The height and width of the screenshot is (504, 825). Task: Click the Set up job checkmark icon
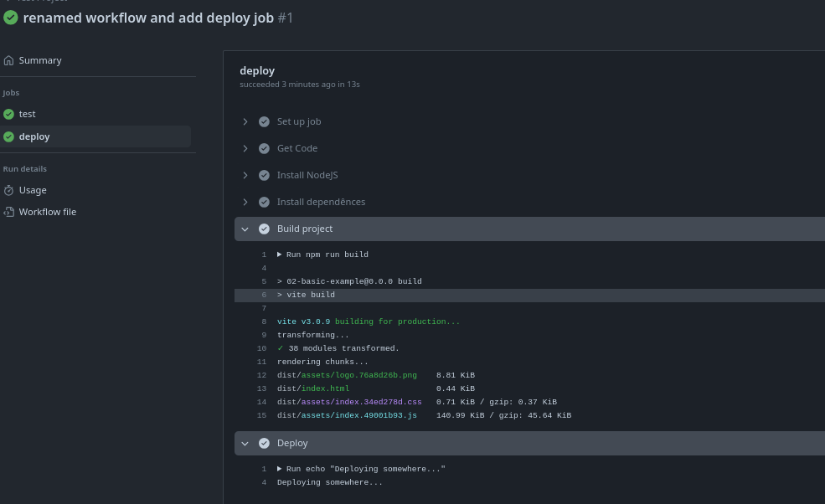tap(264, 121)
